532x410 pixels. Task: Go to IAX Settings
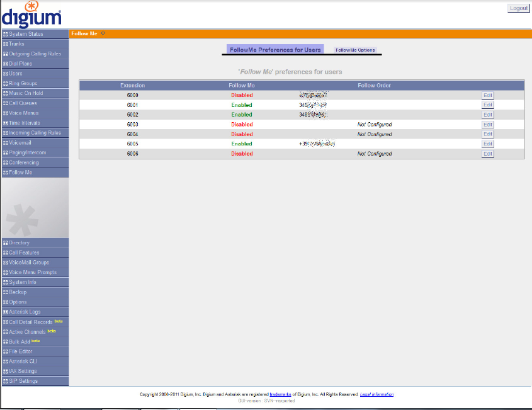(35, 371)
